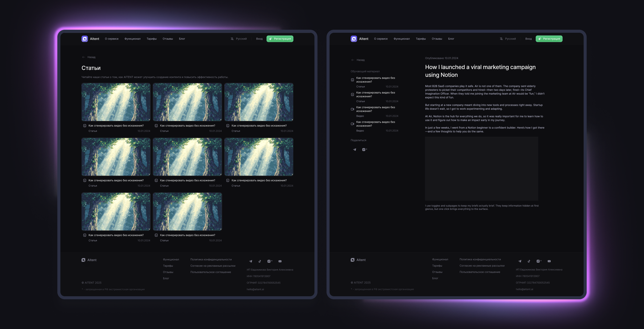Click Aitent logo icon in Статьи page header
644x329 pixels.
point(85,39)
